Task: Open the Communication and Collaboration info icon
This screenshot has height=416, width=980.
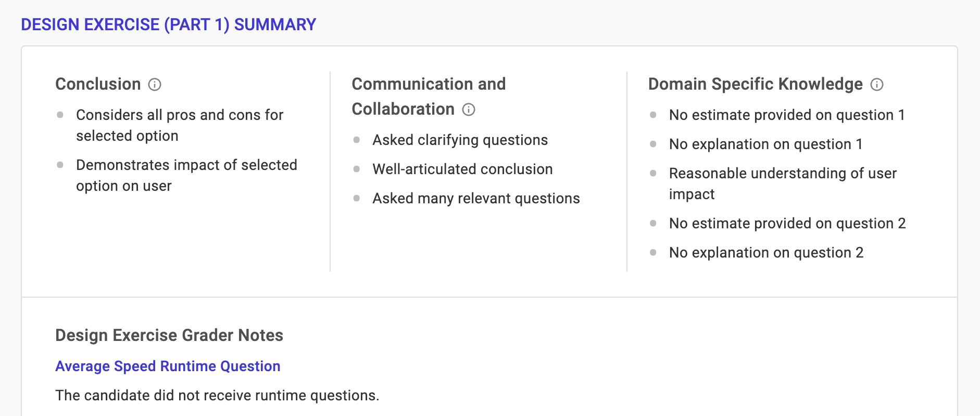Action: click(x=469, y=109)
